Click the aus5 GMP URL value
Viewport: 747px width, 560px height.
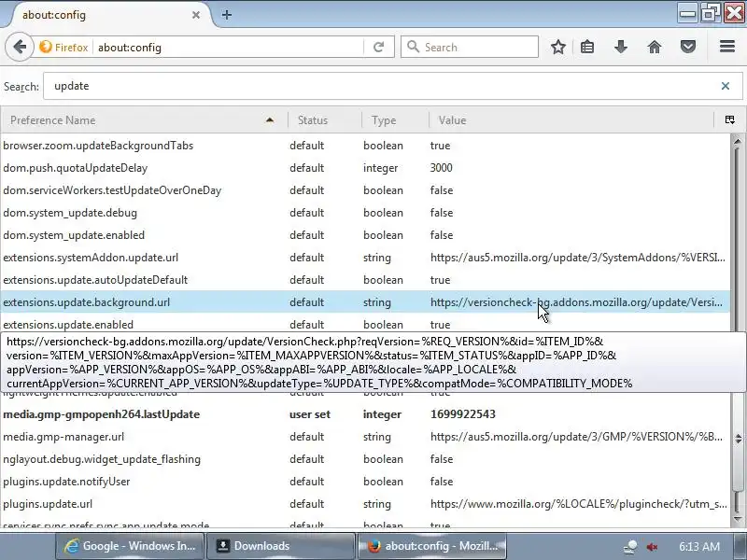click(x=576, y=436)
